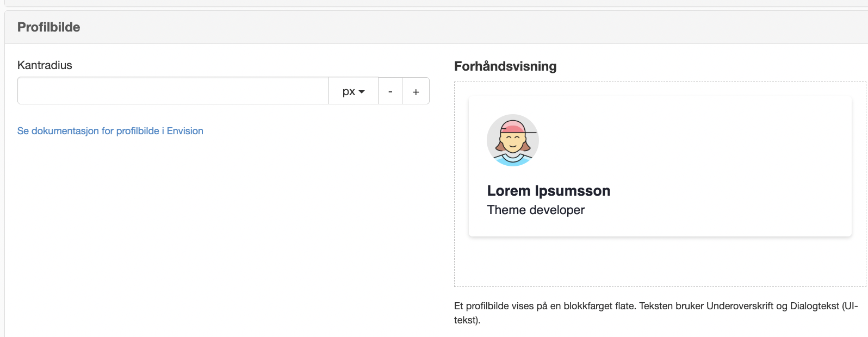Screen dimensions: 868x337
Task: Click the avatar profile image in preview
Action: click(x=513, y=140)
